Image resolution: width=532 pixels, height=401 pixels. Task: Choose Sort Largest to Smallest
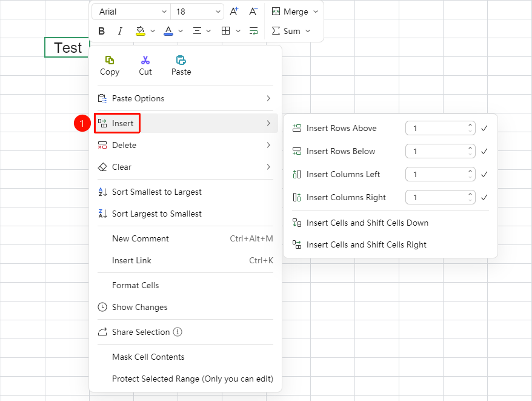tap(185, 214)
